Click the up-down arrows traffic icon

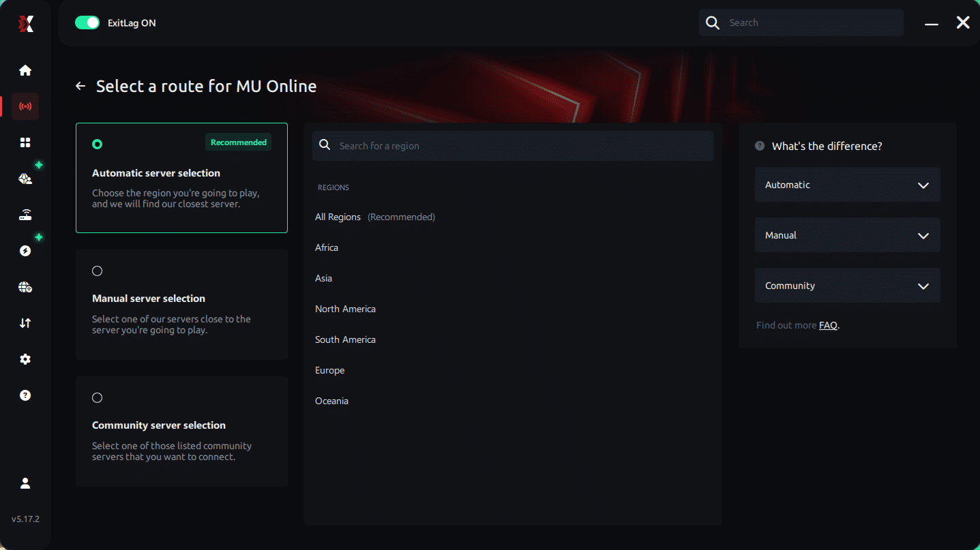(25, 323)
